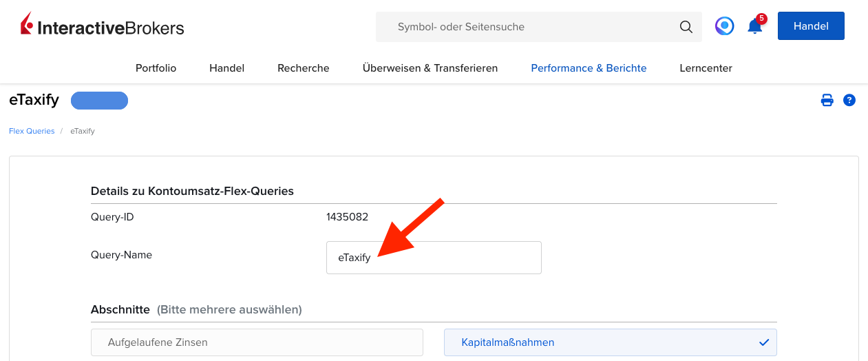The image size is (868, 361).
Task: Click the red notification count badge
Action: point(761,19)
